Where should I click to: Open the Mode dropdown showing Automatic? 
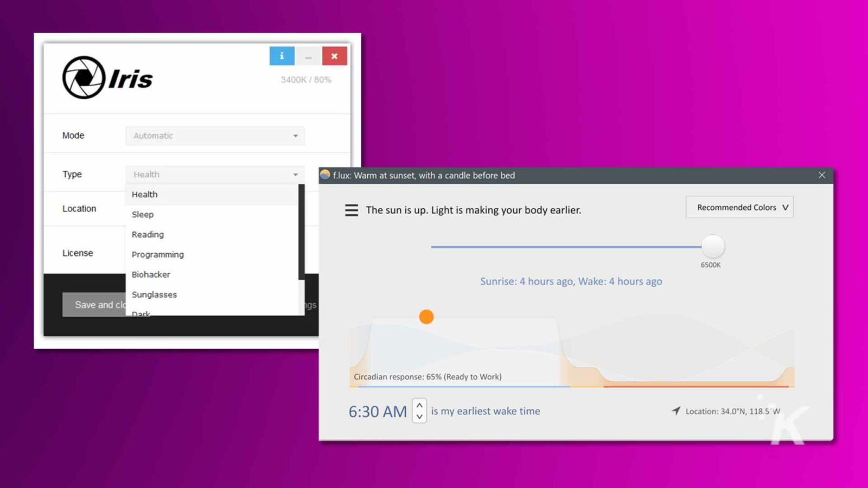[x=215, y=136]
